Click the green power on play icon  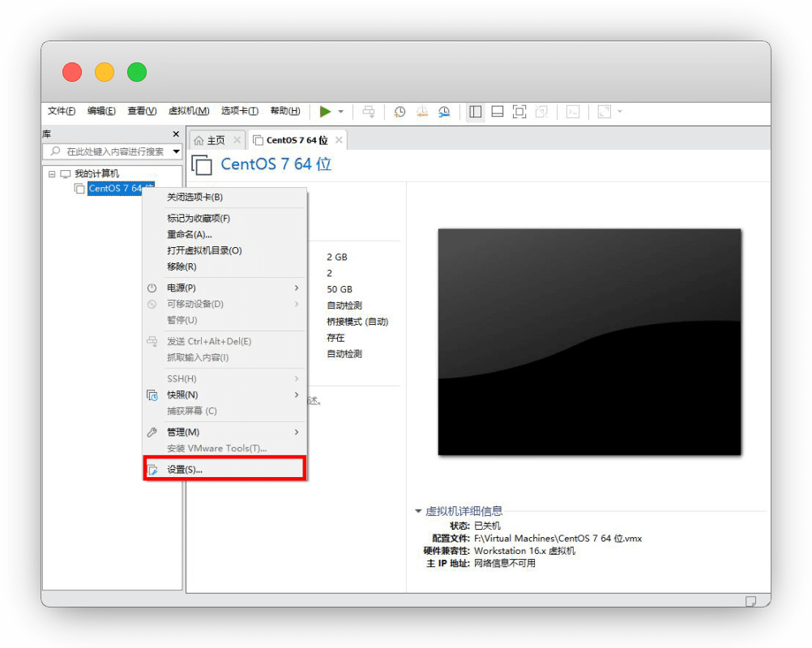325,112
